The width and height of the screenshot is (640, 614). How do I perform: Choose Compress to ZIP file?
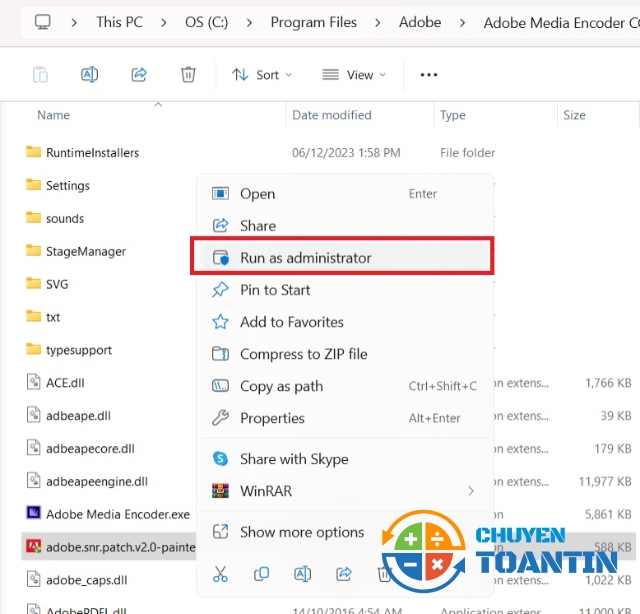pos(343,354)
